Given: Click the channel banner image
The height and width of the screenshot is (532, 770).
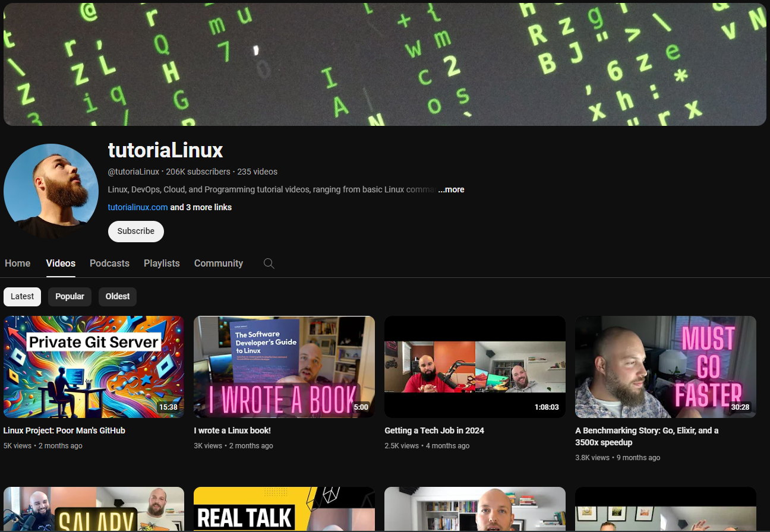Looking at the screenshot, I should click(385, 64).
